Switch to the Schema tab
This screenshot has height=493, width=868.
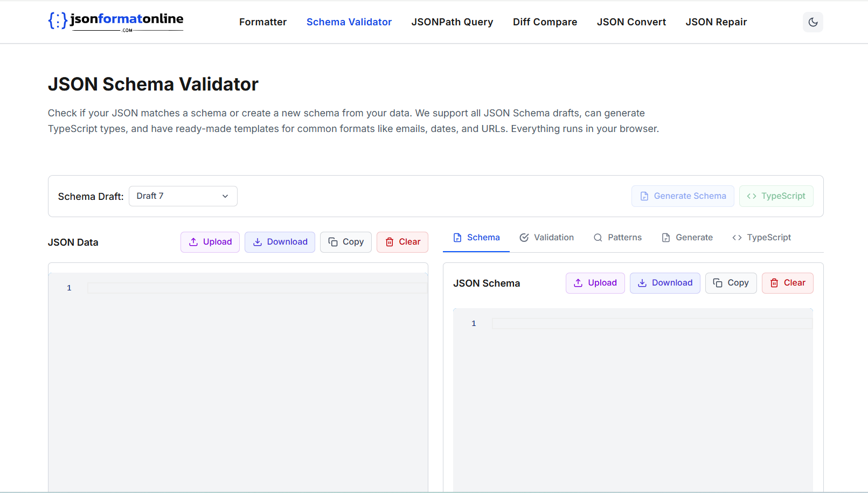[476, 237]
